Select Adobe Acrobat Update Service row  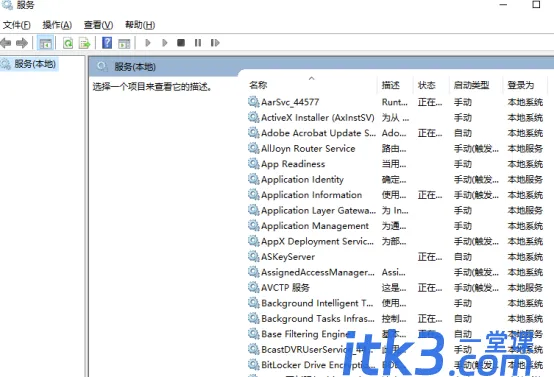tap(395, 133)
